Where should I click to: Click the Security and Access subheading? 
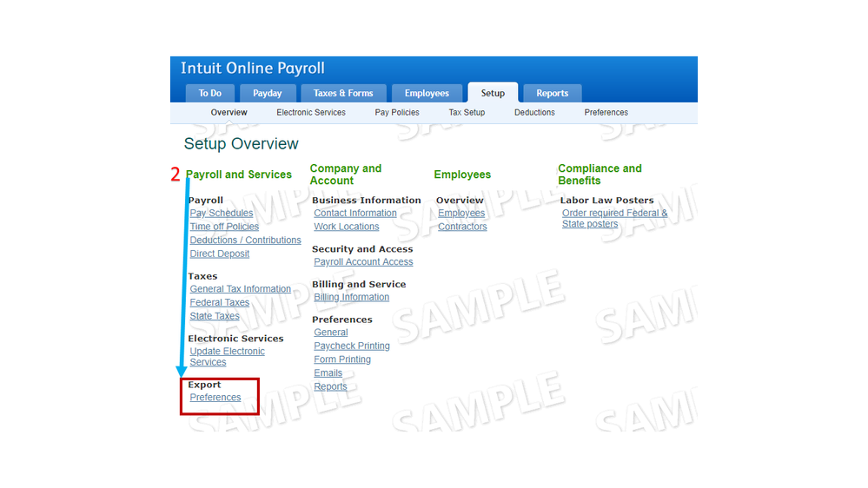click(362, 249)
